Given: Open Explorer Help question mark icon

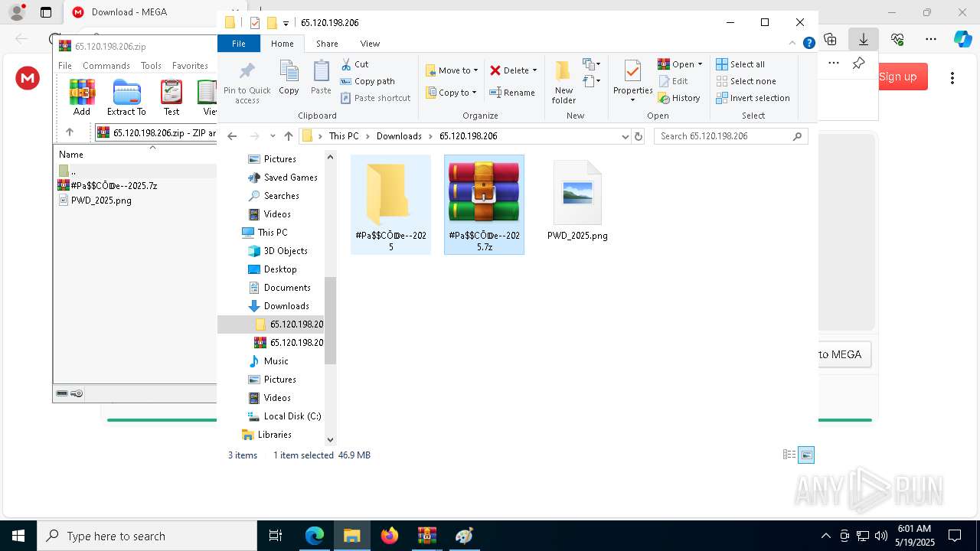Looking at the screenshot, I should 808,44.
